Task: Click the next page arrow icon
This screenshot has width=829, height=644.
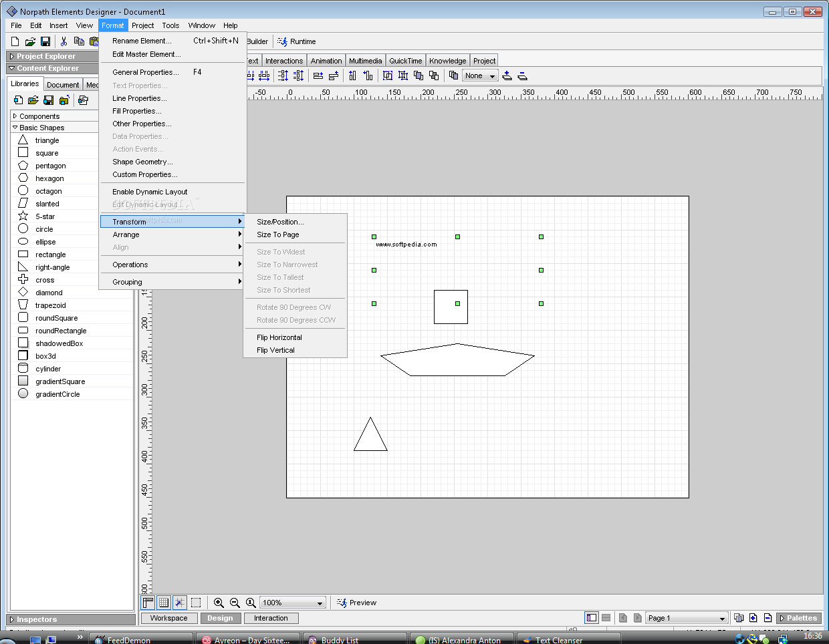Action: pyautogui.click(x=638, y=618)
